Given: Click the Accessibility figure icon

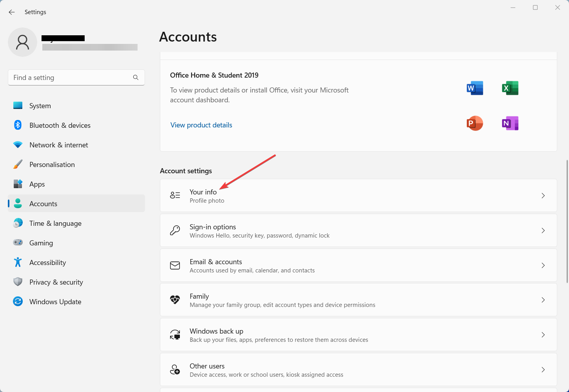Looking at the screenshot, I should 18,262.
